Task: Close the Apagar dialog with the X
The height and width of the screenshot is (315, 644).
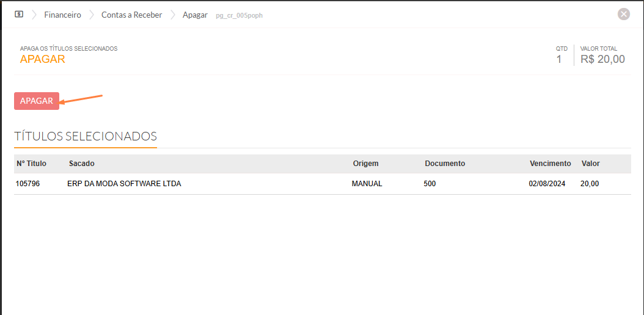Action: click(623, 14)
